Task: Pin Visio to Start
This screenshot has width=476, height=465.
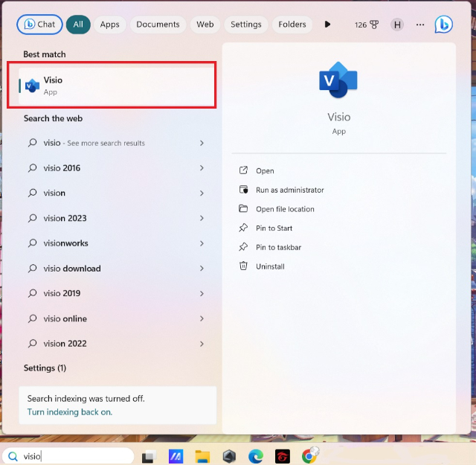Action: pos(274,228)
